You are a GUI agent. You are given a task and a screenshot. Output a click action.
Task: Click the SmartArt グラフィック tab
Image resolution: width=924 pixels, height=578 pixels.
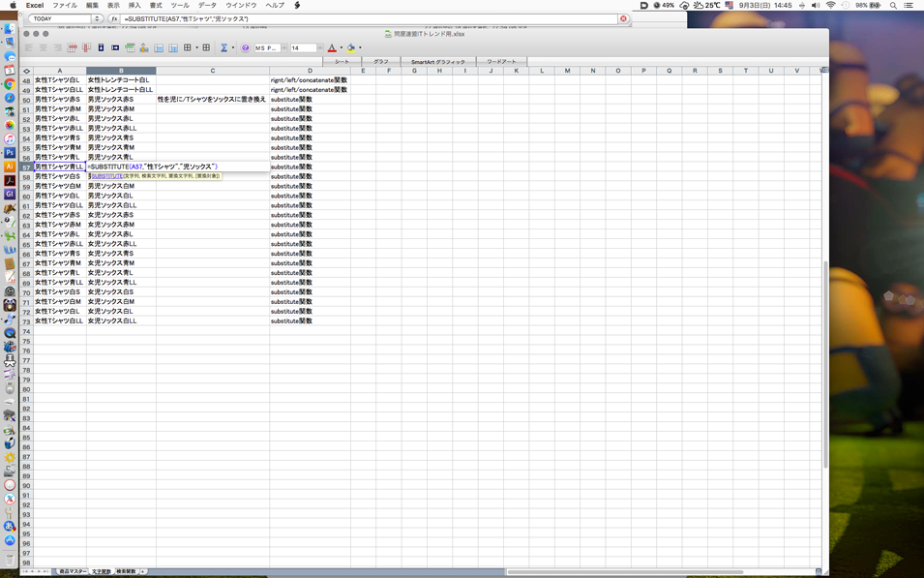pos(438,61)
